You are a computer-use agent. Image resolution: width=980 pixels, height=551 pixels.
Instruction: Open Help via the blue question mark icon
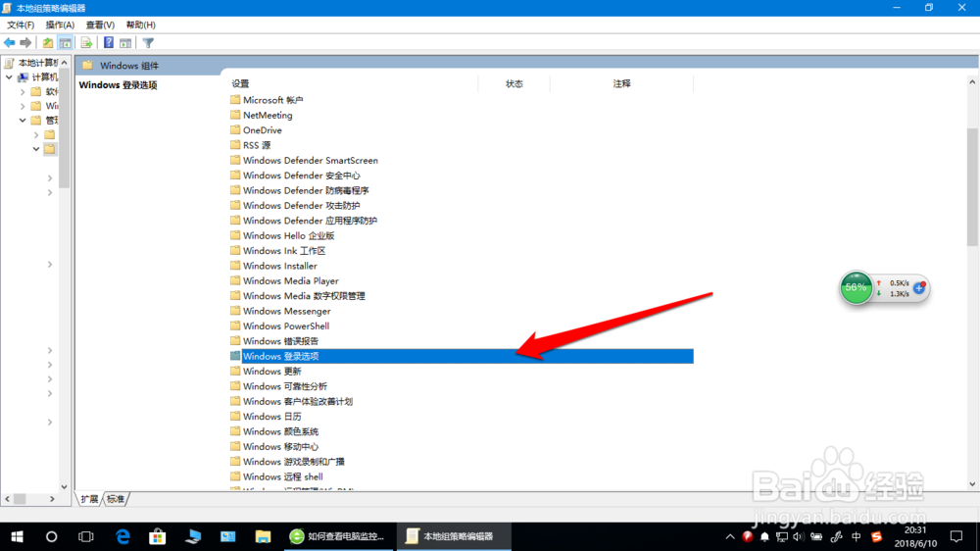[x=109, y=42]
